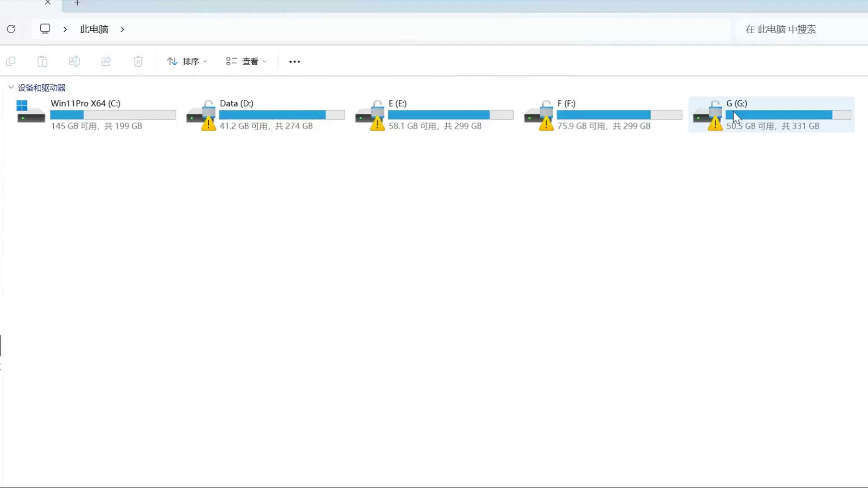Click the computer icon in address bar

pyautogui.click(x=45, y=29)
